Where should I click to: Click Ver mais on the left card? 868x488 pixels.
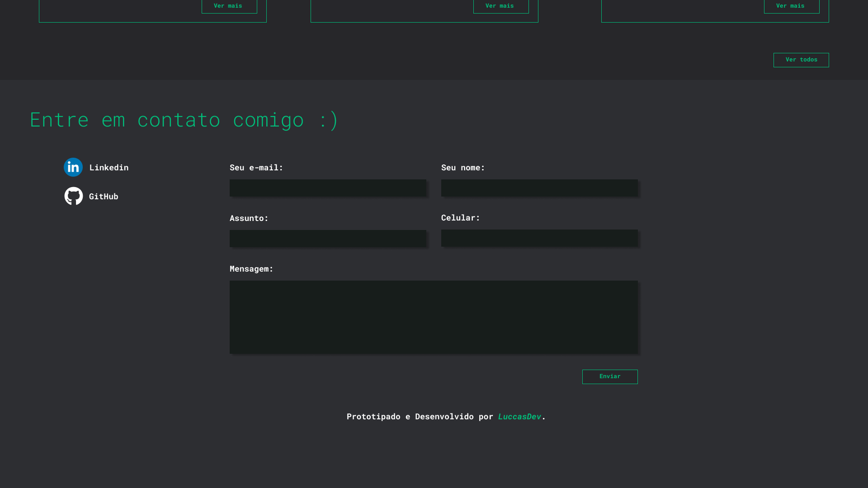229,6
